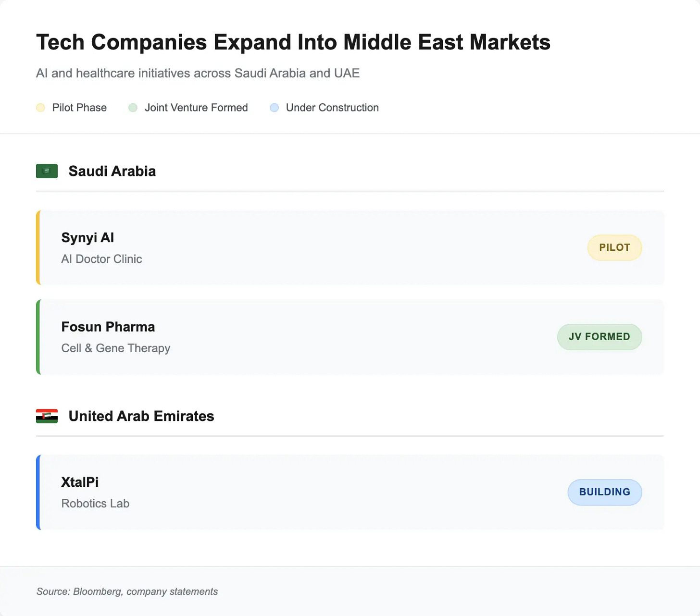Click the United Arab Emirates flag icon
The width and height of the screenshot is (700, 616).
pos(47,416)
